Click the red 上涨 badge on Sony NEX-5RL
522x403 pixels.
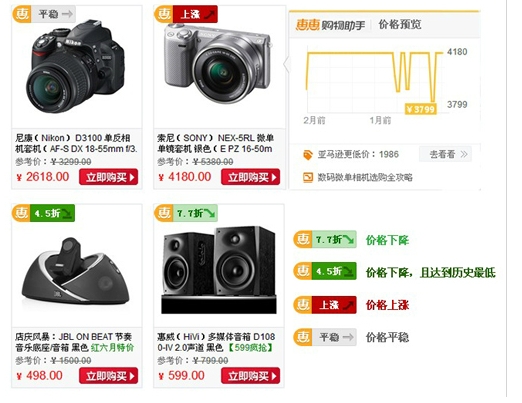pyautogui.click(x=186, y=14)
